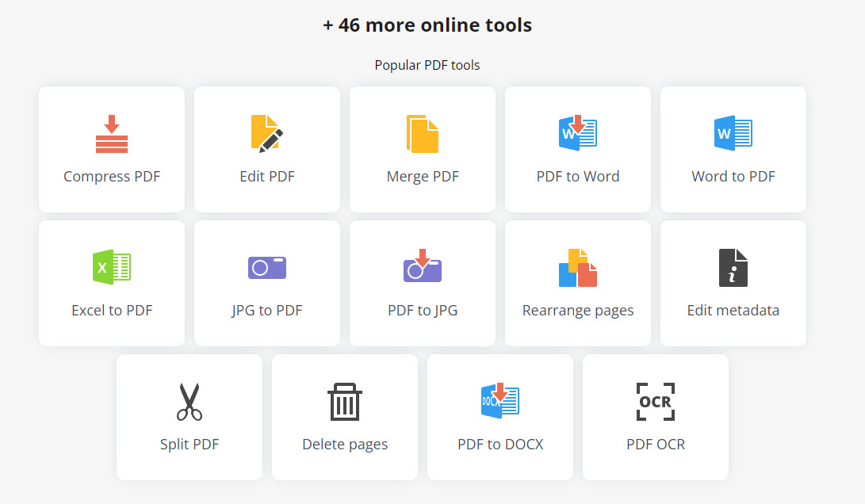Select the JPG to PDF camera icon
Image resolution: width=865 pixels, height=504 pixels.
(x=266, y=268)
